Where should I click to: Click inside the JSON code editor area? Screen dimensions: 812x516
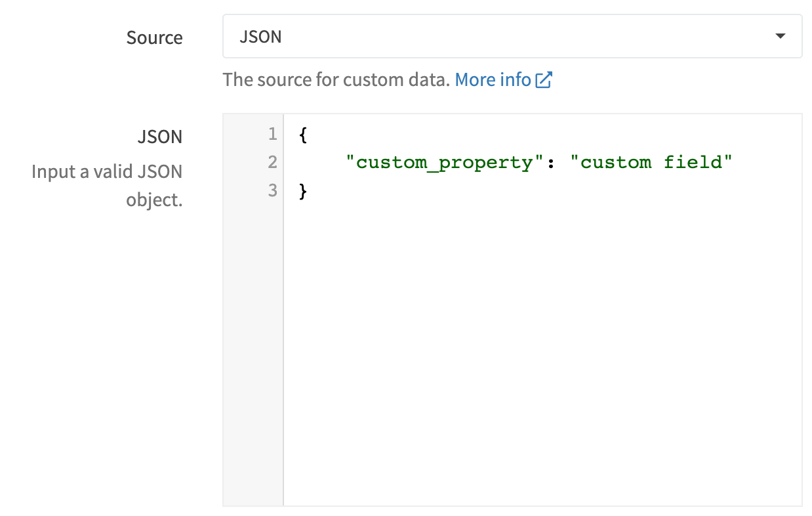(x=542, y=310)
